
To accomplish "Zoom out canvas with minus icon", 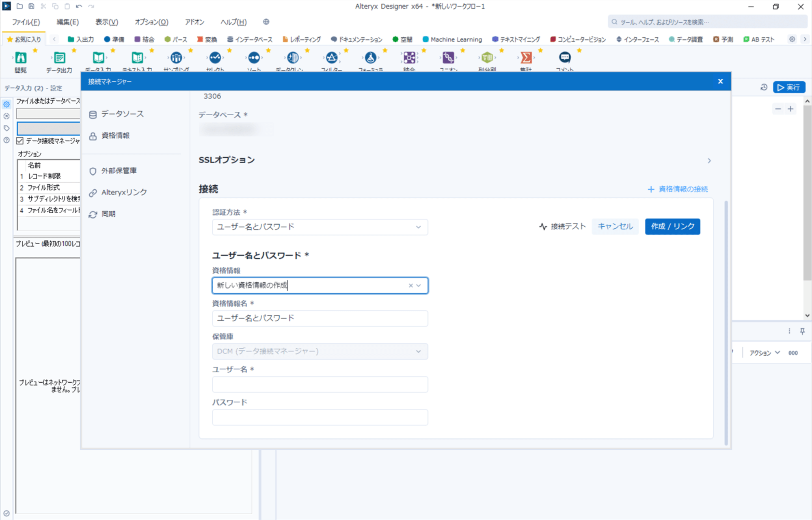I will tap(778, 109).
